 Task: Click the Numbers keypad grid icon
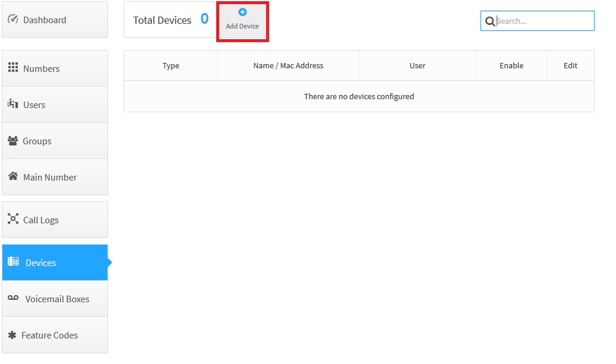click(x=13, y=68)
